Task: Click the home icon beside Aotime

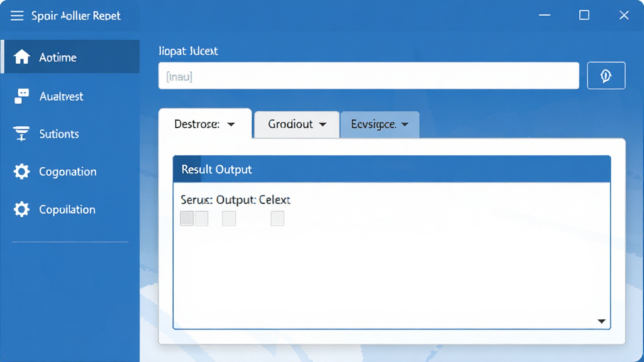Action: click(x=22, y=57)
